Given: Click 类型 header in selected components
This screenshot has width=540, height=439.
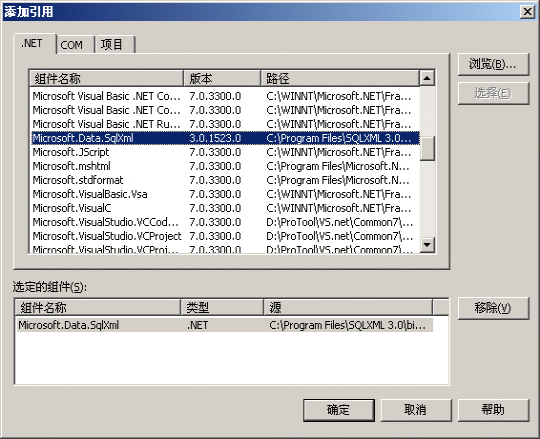Looking at the screenshot, I should click(x=222, y=307).
